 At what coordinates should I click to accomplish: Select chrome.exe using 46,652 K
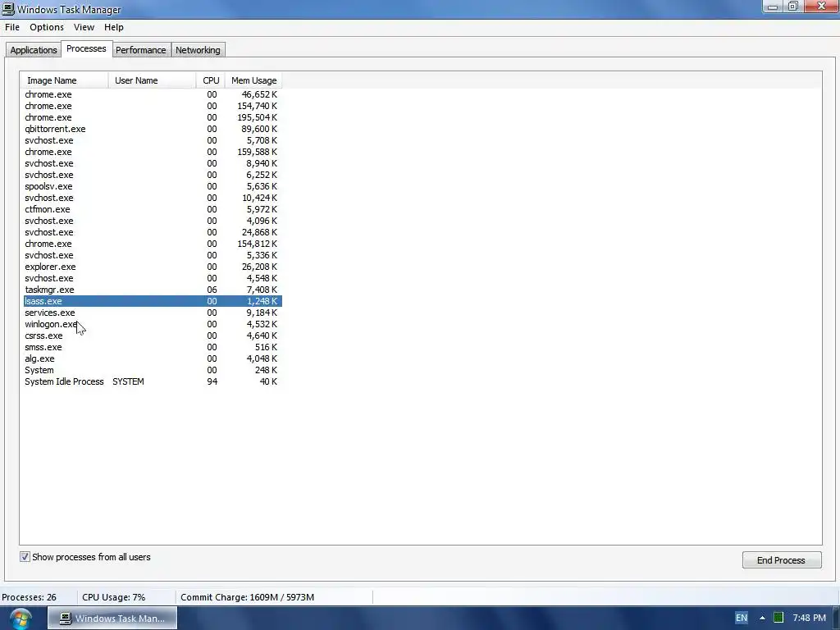153,94
